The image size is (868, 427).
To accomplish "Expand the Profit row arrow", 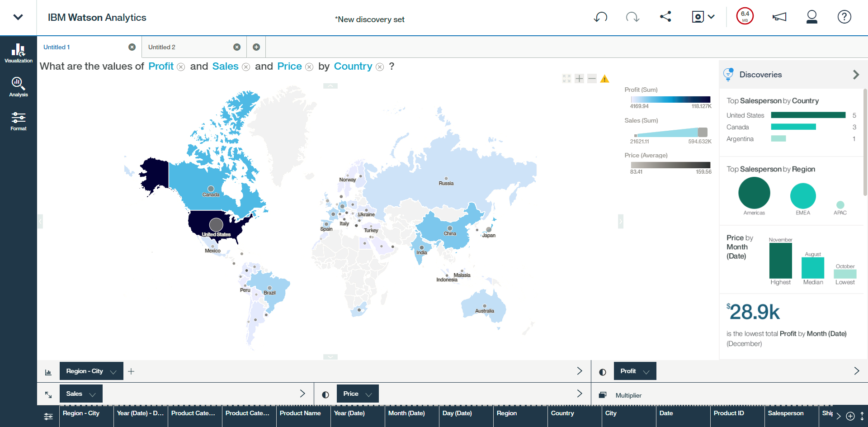I will point(857,371).
